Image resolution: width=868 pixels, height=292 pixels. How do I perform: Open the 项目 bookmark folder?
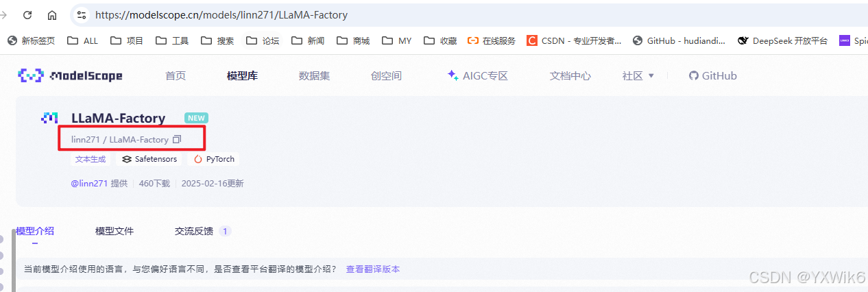(127, 40)
